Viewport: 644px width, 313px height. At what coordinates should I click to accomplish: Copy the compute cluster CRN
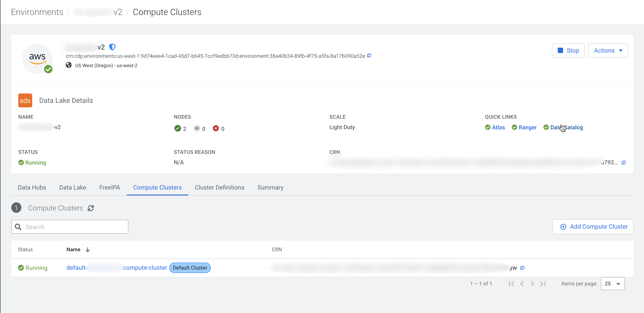pos(522,268)
